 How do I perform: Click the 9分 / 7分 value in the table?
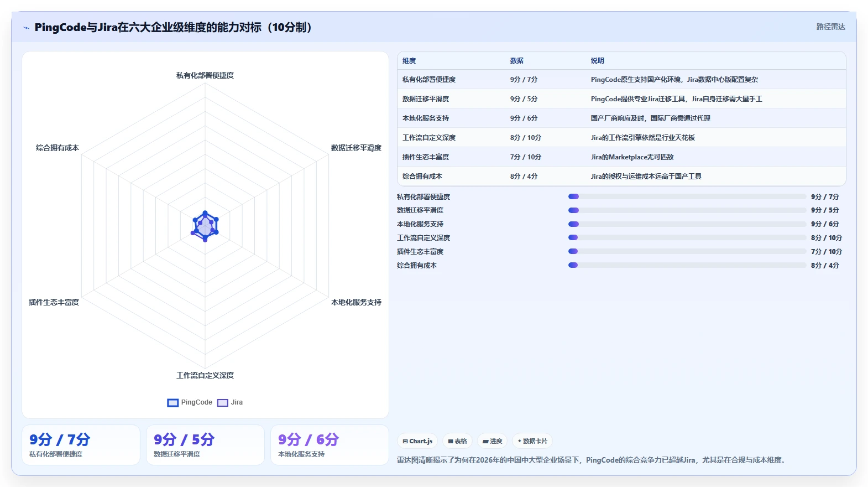coord(524,80)
